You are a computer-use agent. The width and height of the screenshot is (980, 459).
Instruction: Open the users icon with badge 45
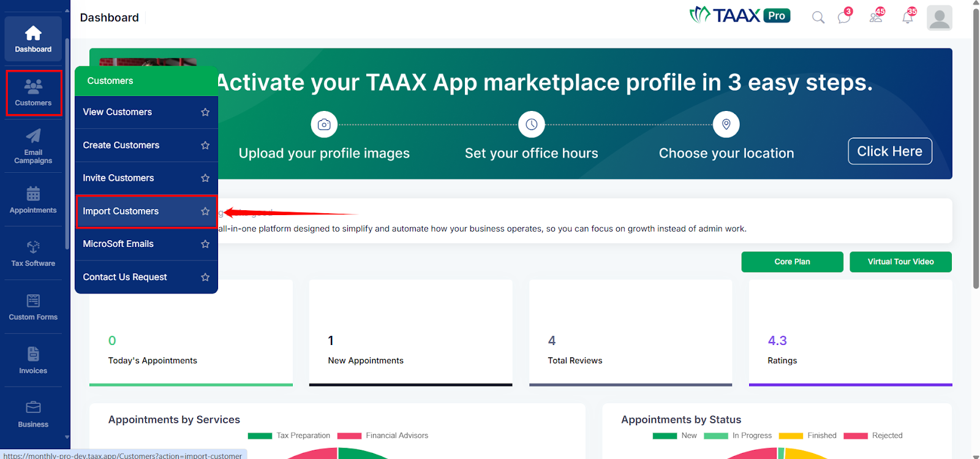click(876, 17)
